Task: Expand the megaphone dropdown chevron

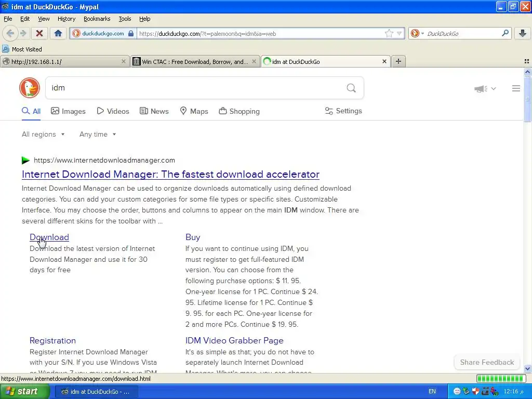Action: [x=494, y=88]
